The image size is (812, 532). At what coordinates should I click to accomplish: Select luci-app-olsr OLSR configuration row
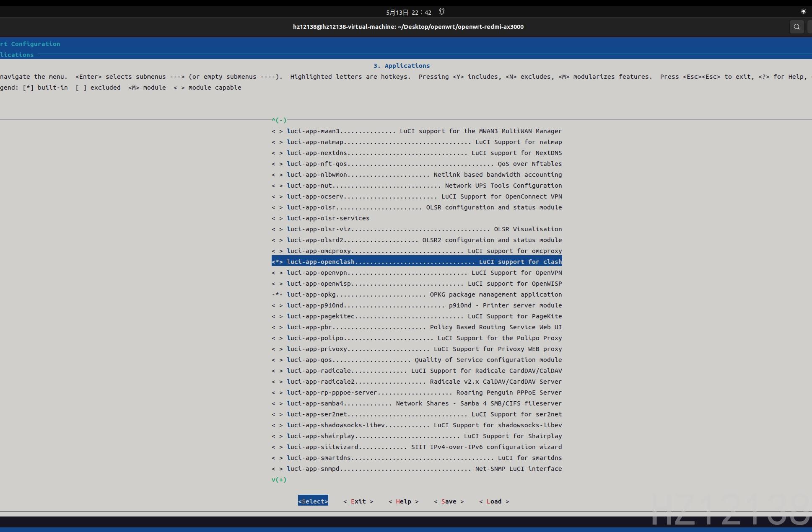[417, 207]
